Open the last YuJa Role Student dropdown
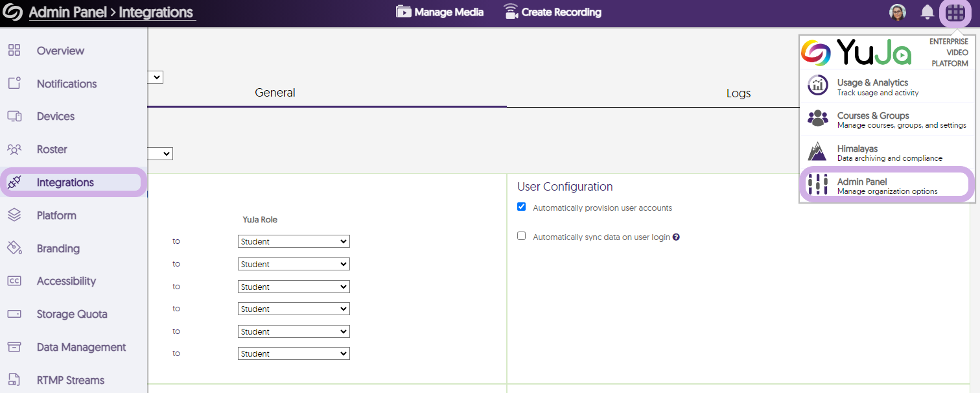The image size is (980, 393). click(x=294, y=354)
